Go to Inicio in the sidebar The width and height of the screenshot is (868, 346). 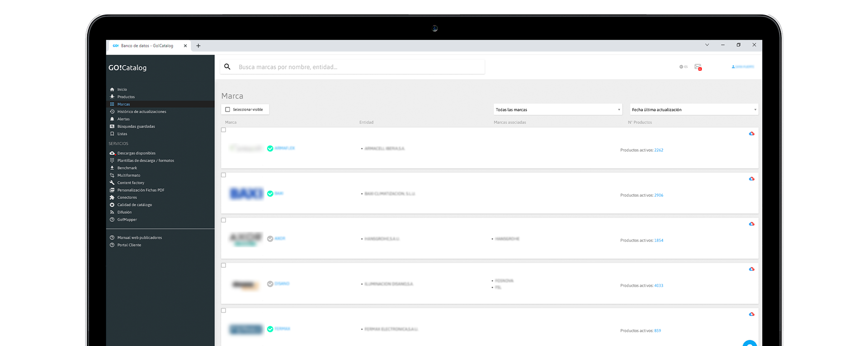point(122,90)
